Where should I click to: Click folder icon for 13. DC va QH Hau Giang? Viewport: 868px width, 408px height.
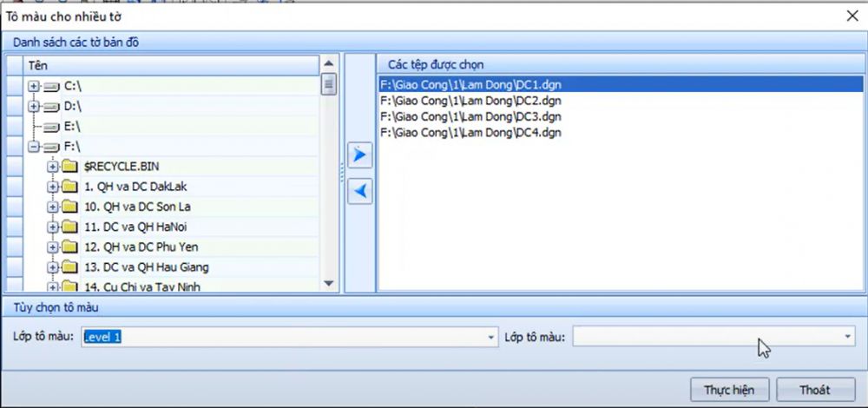(69, 267)
